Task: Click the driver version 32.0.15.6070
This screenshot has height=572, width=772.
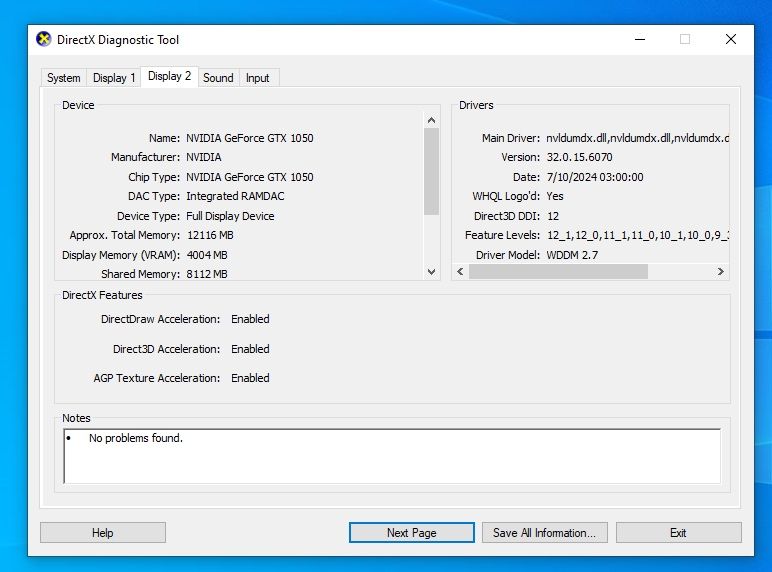Action: pyautogui.click(x=579, y=158)
